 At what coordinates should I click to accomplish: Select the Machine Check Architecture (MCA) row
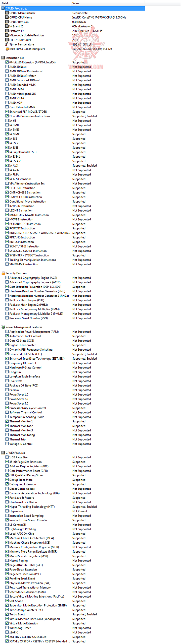point(73,538)
